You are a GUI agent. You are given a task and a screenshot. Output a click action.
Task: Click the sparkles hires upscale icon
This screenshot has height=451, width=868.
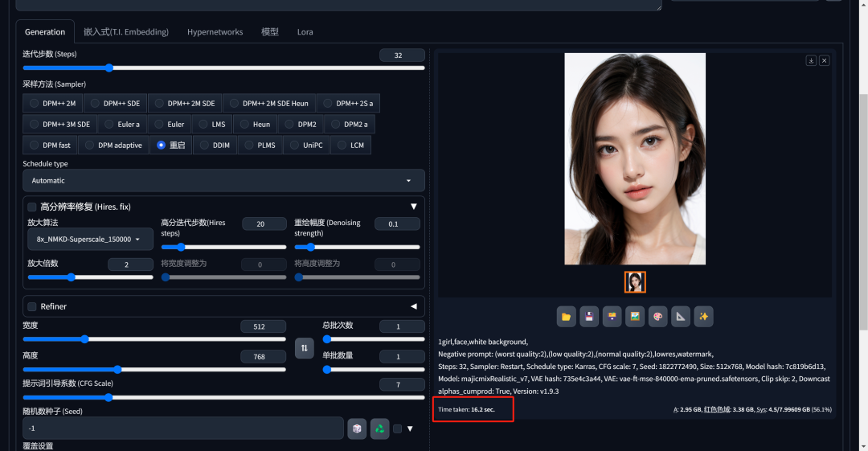tap(703, 317)
